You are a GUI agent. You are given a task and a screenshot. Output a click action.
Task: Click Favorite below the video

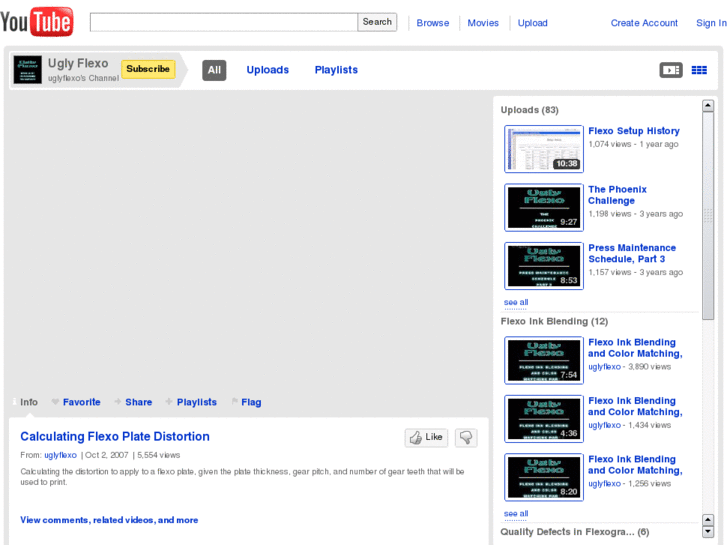tap(82, 402)
